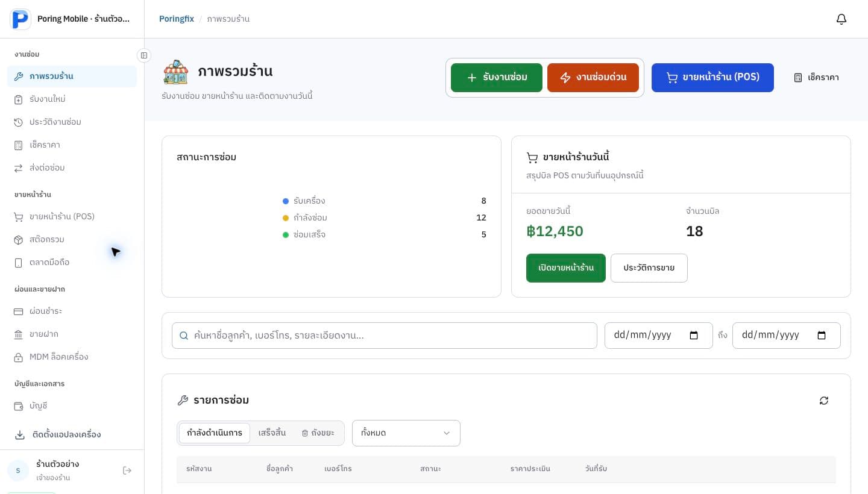Click ประวัติการขาย button
This screenshot has height=494, width=868.
click(649, 268)
